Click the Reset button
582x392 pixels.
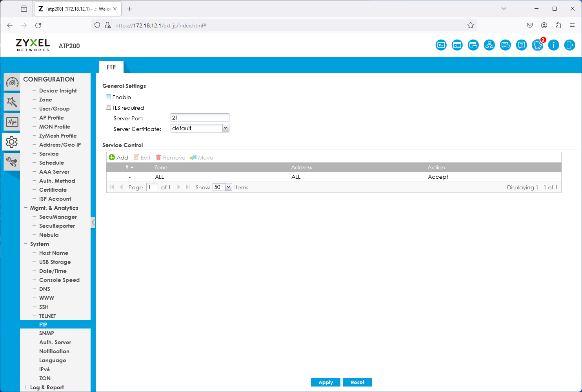coord(357,382)
